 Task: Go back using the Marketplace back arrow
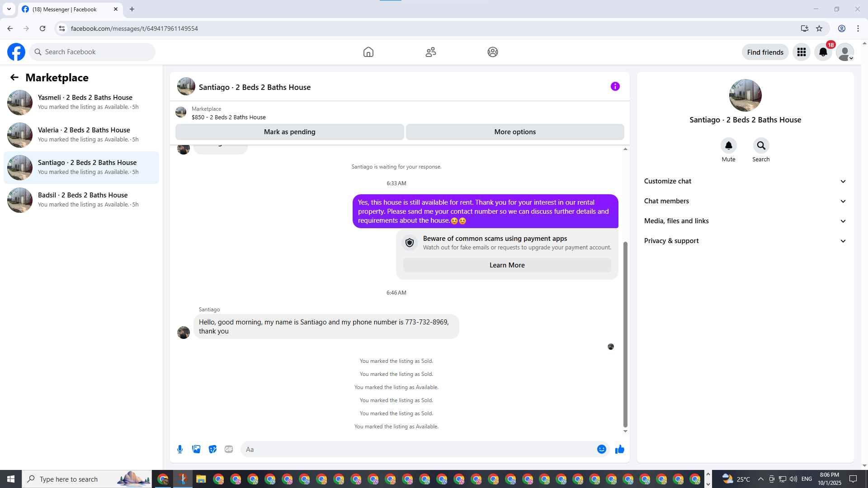pyautogui.click(x=14, y=77)
